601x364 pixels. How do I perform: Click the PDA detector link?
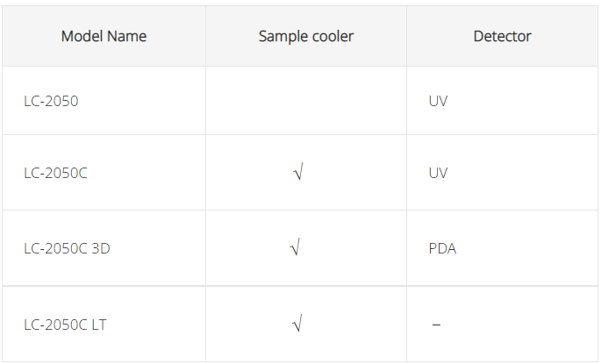(x=442, y=248)
